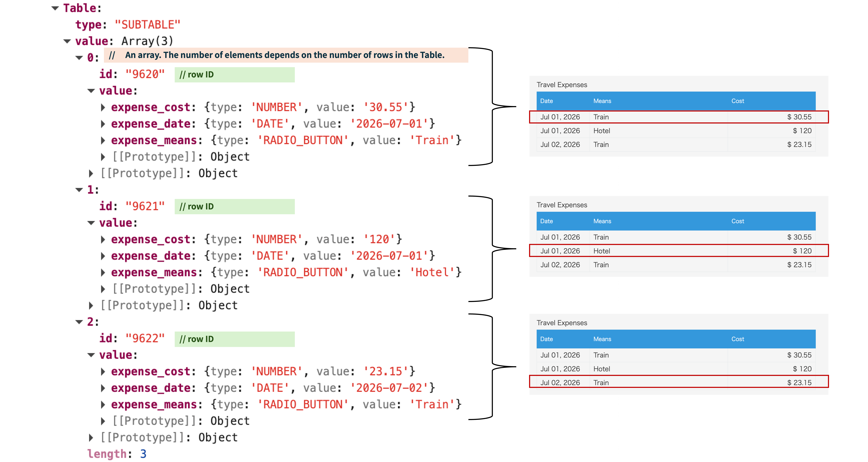Expand expense_cost with value '30.55'
Image resolution: width=868 pixels, height=462 pixels.
tap(103, 107)
